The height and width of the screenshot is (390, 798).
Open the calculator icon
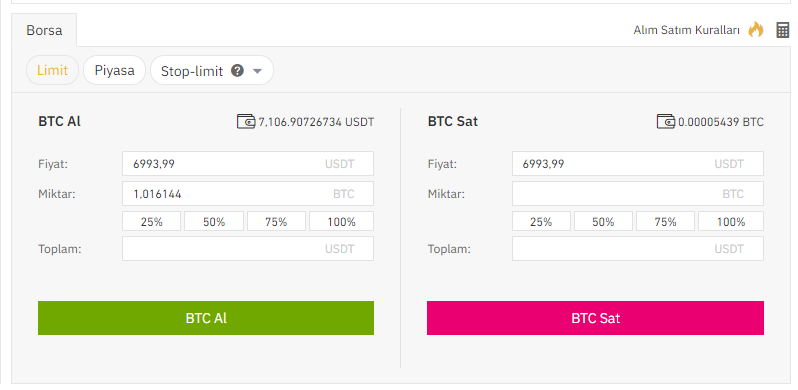click(x=783, y=30)
